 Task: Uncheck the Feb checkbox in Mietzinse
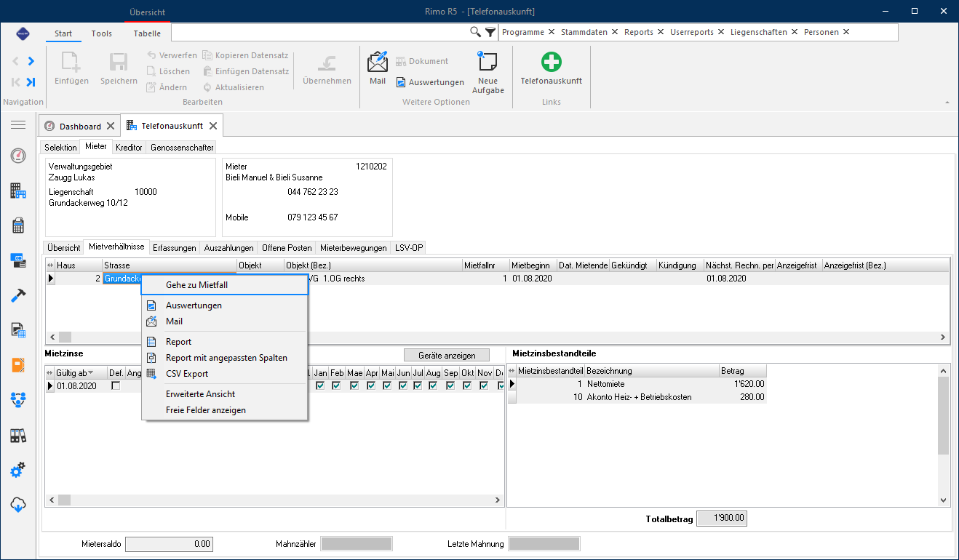[x=337, y=386]
